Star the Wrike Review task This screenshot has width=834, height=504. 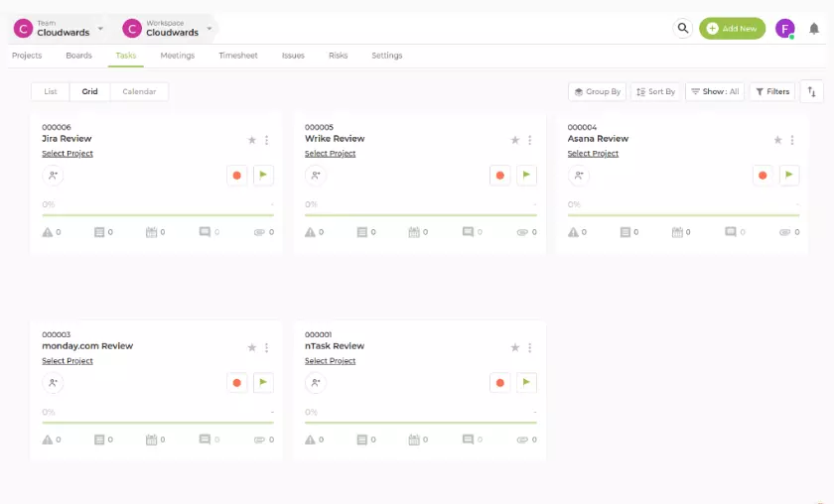515,140
